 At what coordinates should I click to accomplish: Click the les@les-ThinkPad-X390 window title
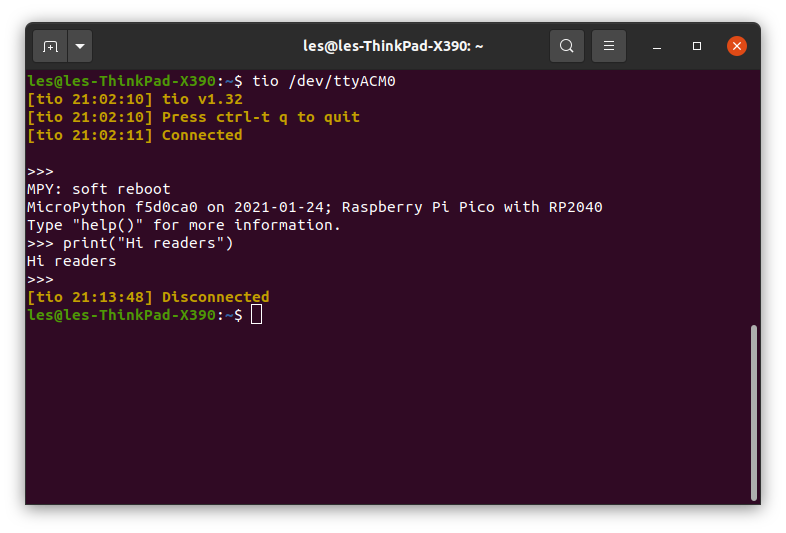[x=393, y=46]
